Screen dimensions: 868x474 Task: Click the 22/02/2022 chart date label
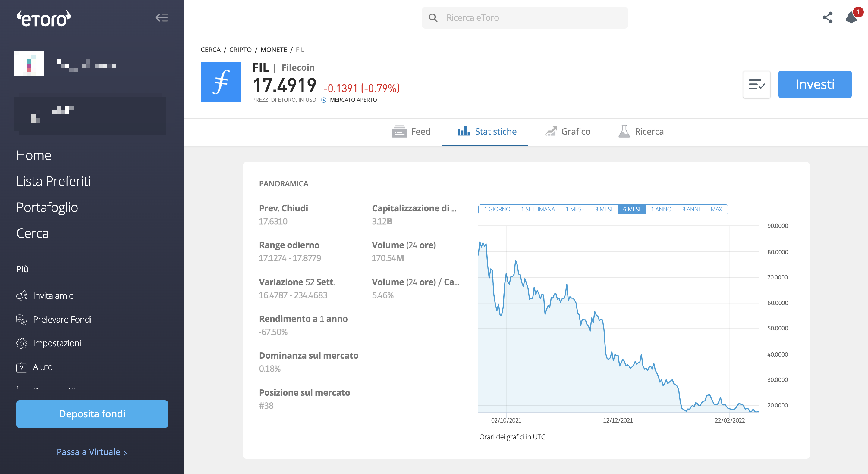coord(730,420)
